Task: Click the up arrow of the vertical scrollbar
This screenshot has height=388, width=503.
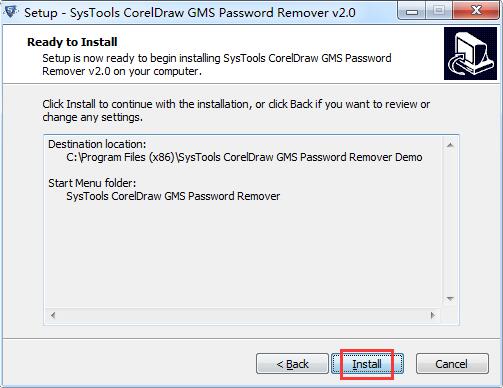Action: coord(450,145)
